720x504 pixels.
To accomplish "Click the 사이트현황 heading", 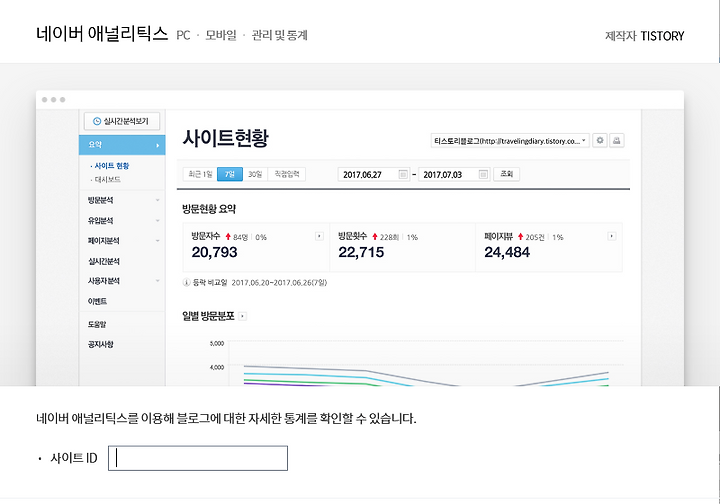I will tap(225, 138).
